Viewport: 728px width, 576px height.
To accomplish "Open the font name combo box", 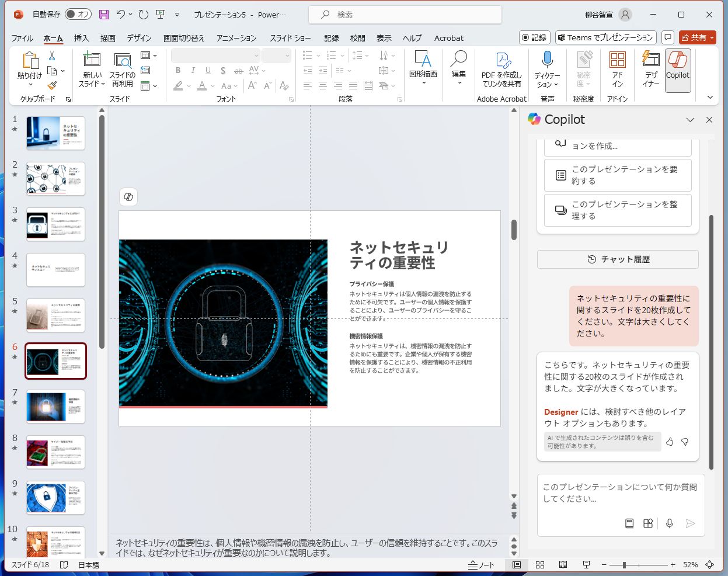I will click(x=215, y=55).
